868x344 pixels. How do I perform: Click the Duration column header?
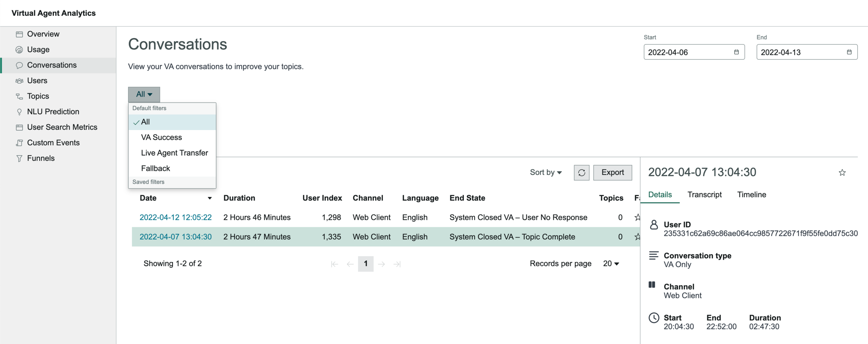239,198
